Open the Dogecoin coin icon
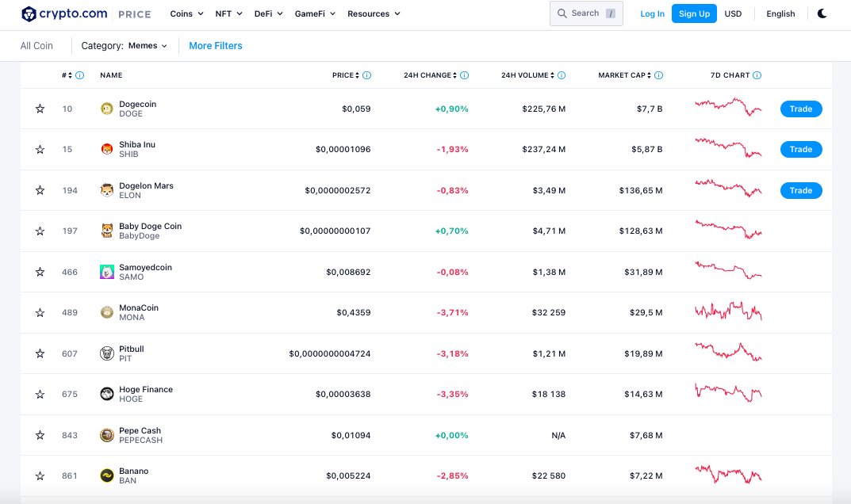 click(107, 109)
